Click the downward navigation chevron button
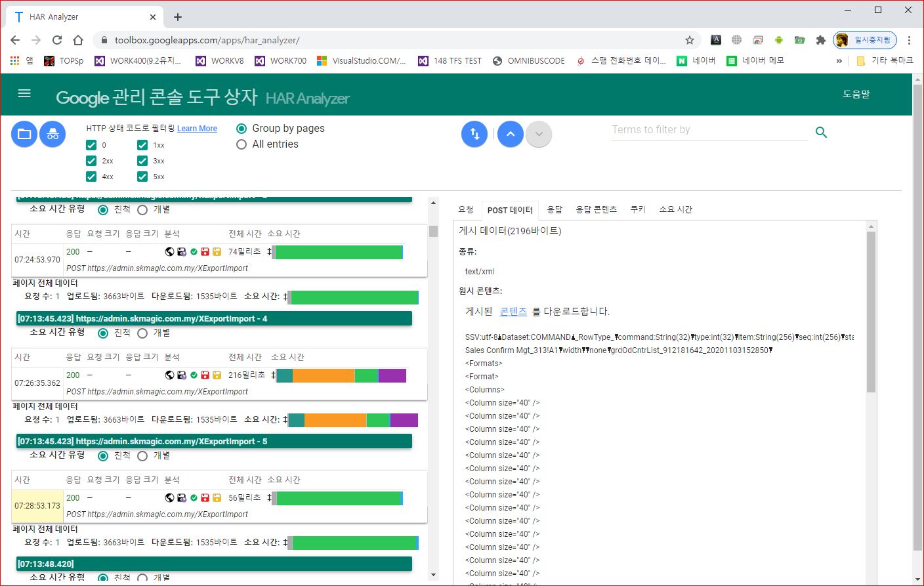This screenshot has width=924, height=586. point(538,134)
